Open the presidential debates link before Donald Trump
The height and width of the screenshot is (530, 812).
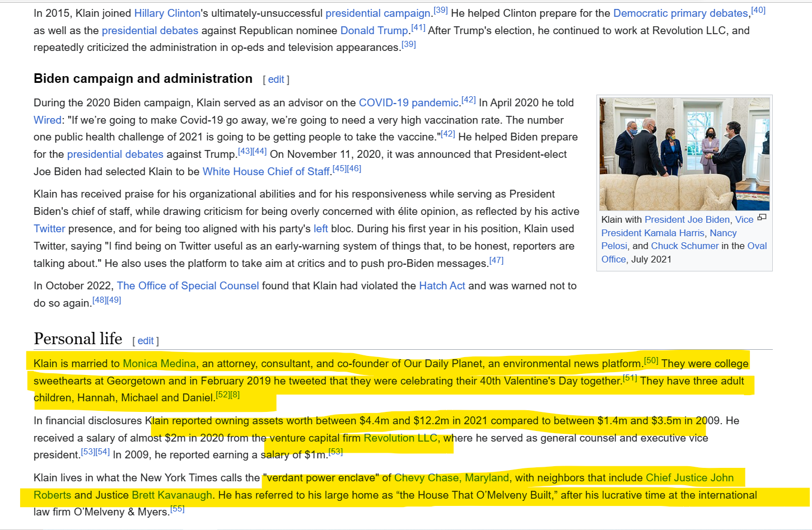click(x=150, y=30)
